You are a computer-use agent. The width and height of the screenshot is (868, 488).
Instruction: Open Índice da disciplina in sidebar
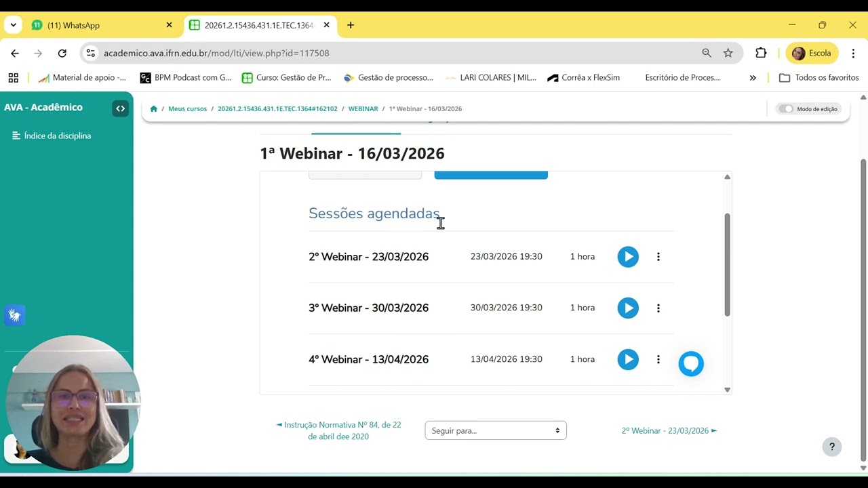(x=52, y=136)
